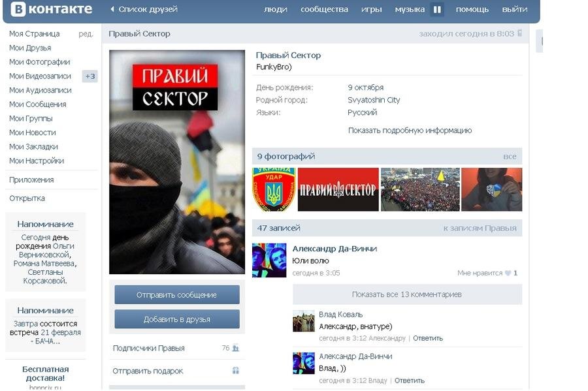The width and height of the screenshot is (588, 391).
Task: Click Ответить under Влад, )) comment
Action: (x=410, y=381)
